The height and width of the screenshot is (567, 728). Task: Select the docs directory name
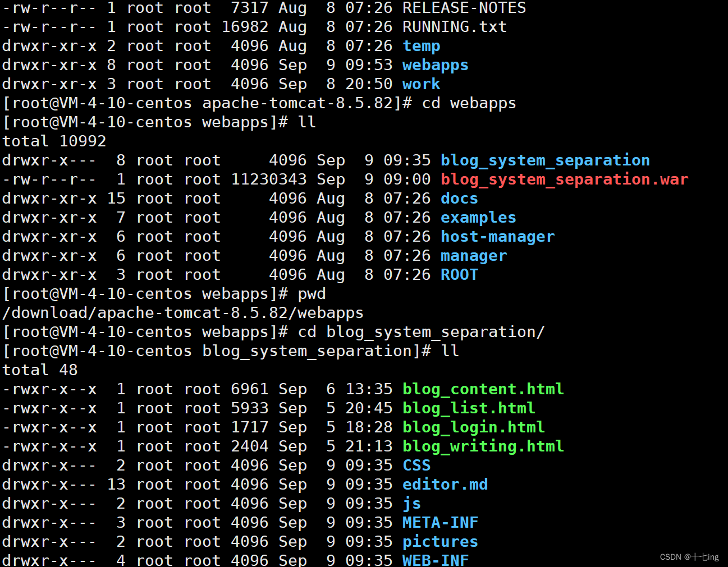pyautogui.click(x=459, y=199)
